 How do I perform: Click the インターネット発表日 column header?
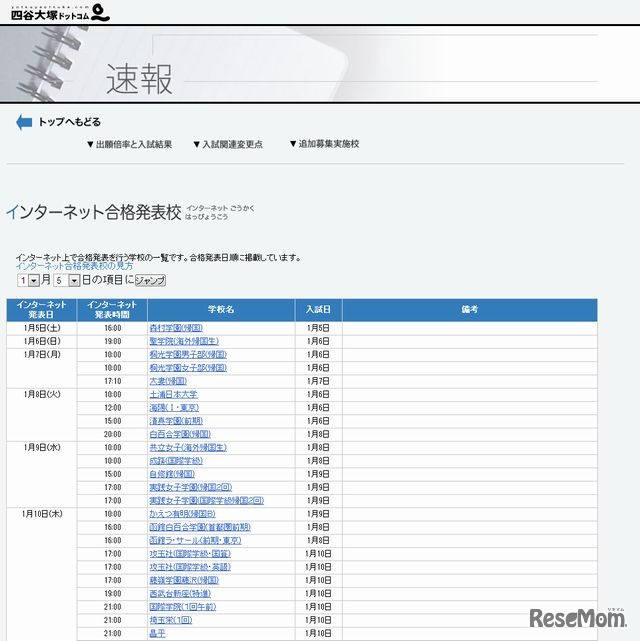pyautogui.click(x=41, y=310)
